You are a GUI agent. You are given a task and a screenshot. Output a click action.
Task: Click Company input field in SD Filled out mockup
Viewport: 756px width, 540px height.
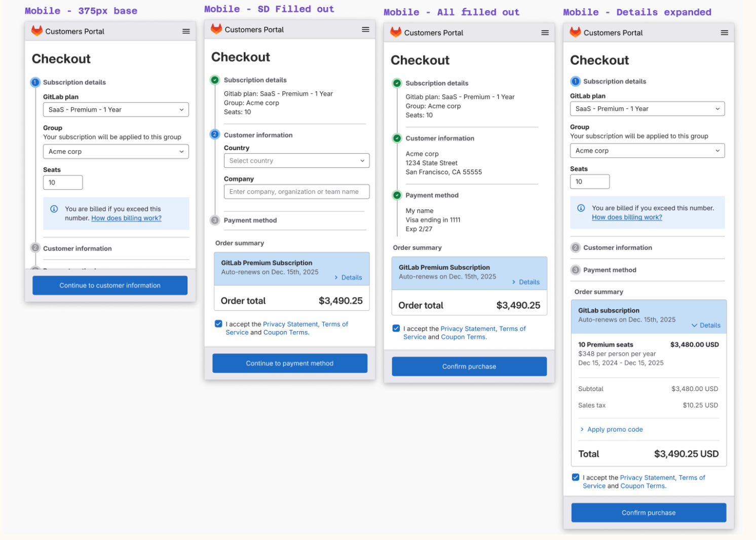pos(296,192)
